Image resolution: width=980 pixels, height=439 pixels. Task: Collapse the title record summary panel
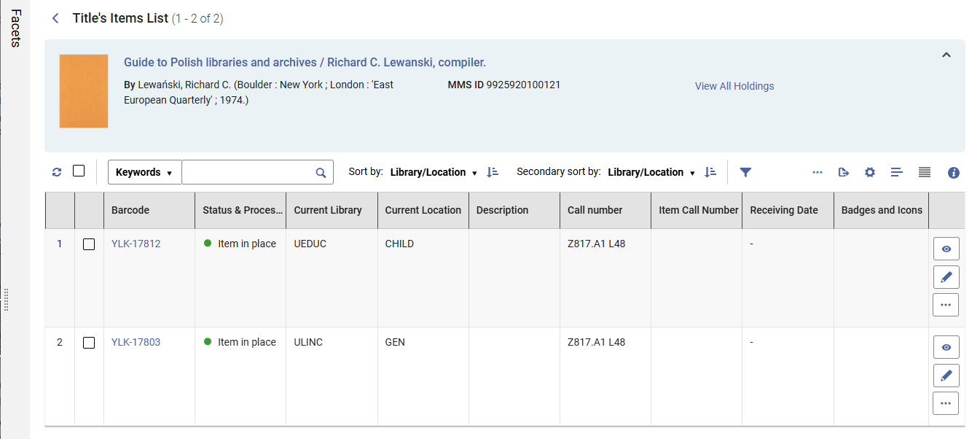point(946,55)
